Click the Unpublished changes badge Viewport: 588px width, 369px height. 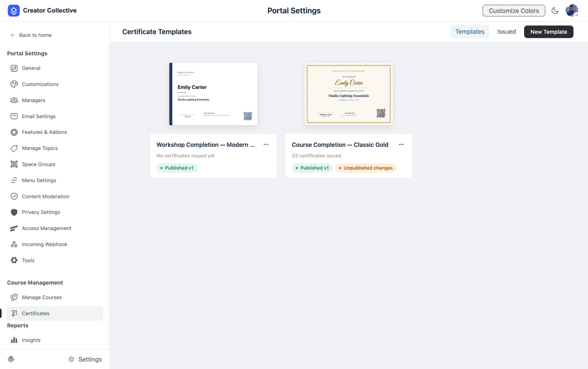[x=366, y=168]
